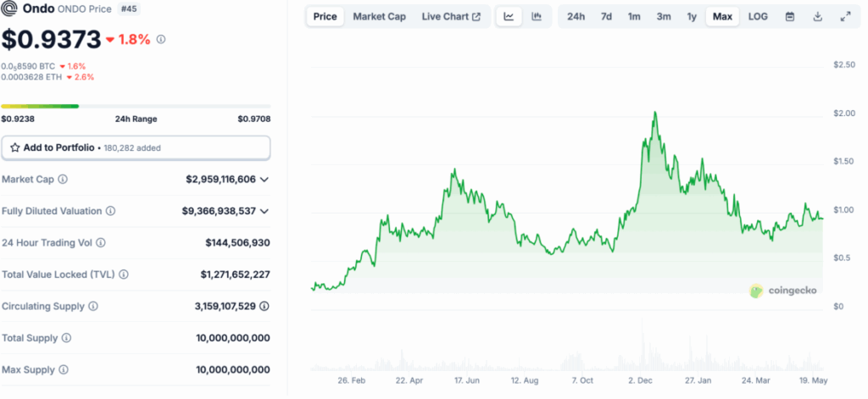Image resolution: width=868 pixels, height=399 pixels.
Task: Click the 0.0003628 ETH price text
Action: coord(31,77)
